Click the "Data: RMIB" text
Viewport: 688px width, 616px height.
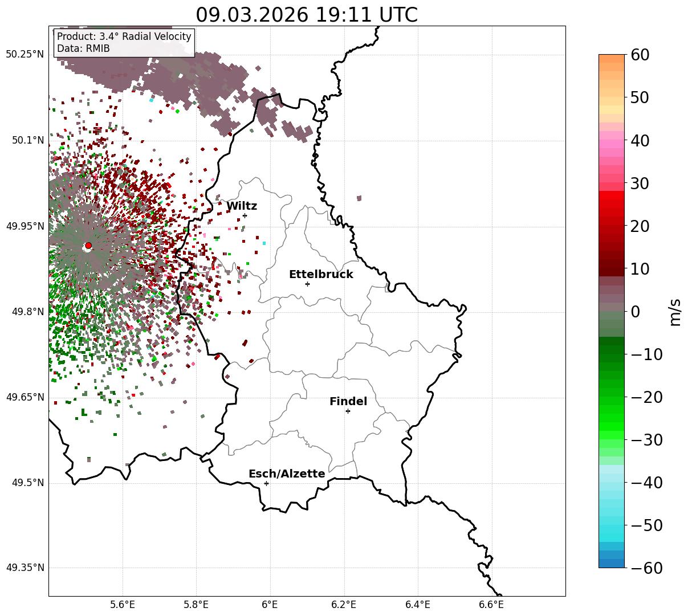tap(83, 49)
